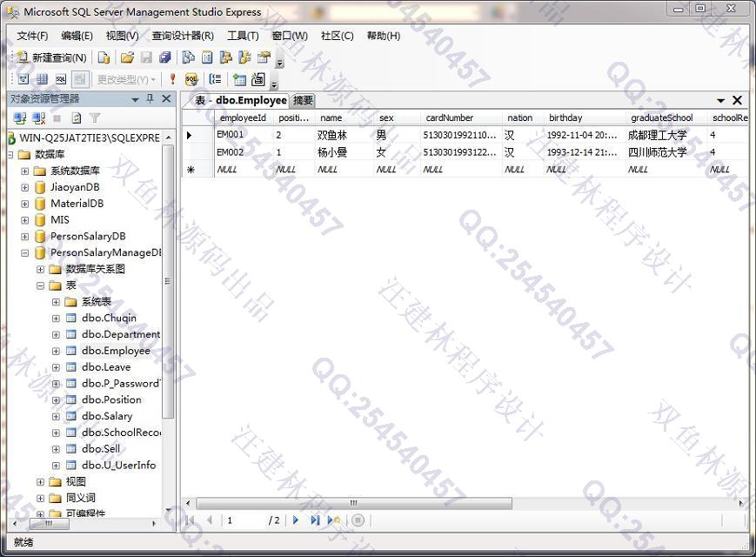Expand the MIS database node
Viewport: 756px width, 557px height.
click(25, 220)
